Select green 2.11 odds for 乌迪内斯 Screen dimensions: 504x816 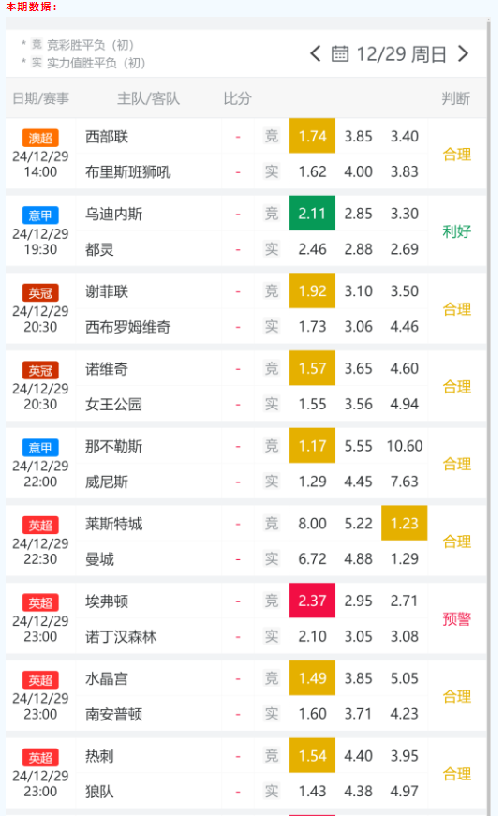coord(312,214)
